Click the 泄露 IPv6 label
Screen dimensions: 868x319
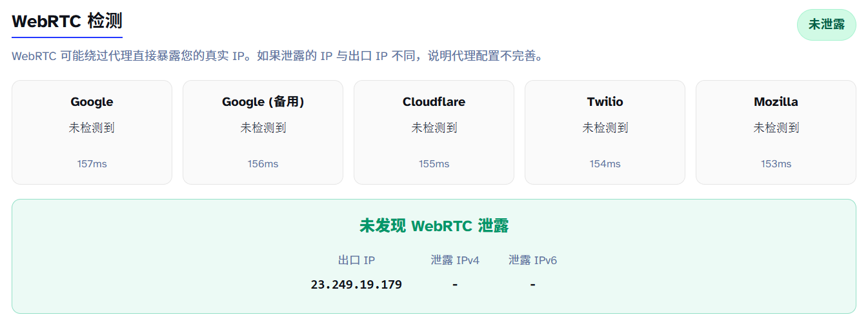[532, 260]
